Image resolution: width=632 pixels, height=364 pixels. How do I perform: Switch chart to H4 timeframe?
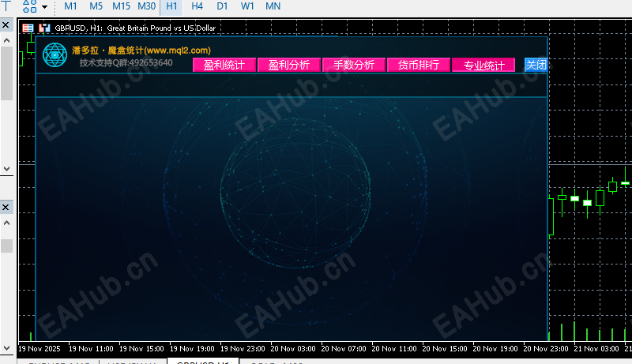click(197, 6)
